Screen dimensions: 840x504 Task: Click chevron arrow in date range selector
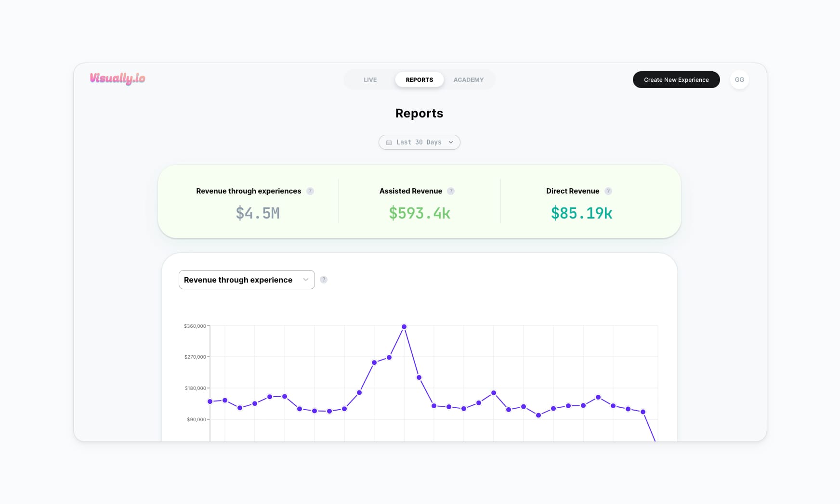[x=451, y=142]
